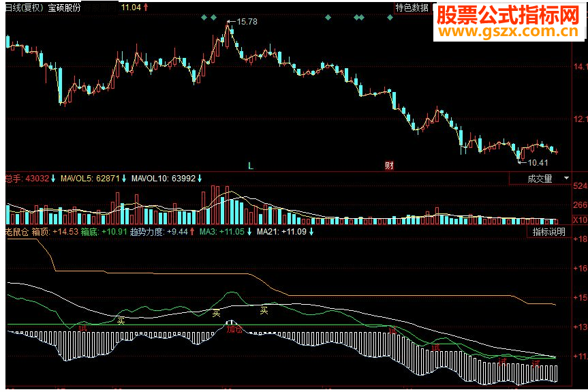Click the MAVOL10: 63992 value
588x392 pixels.
(x=164, y=179)
